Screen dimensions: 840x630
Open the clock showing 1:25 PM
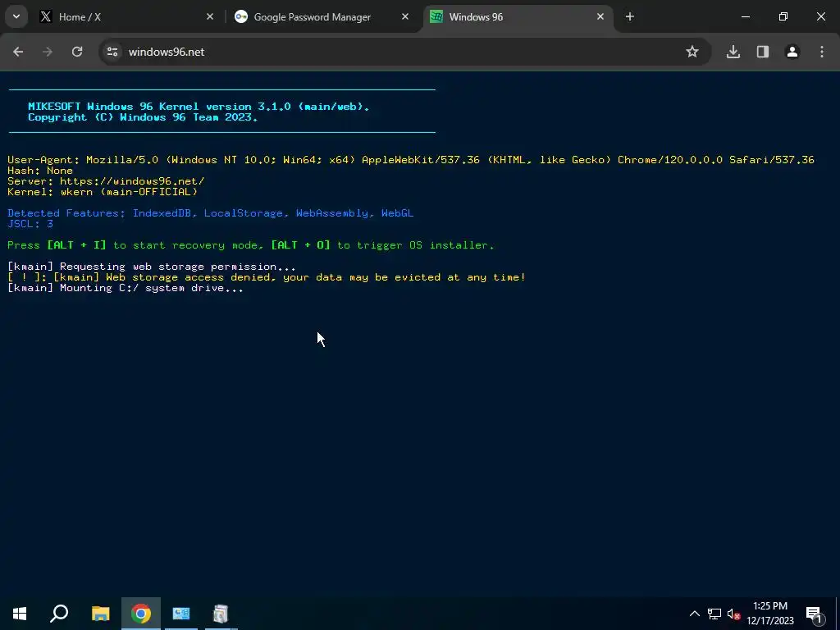pyautogui.click(x=769, y=614)
